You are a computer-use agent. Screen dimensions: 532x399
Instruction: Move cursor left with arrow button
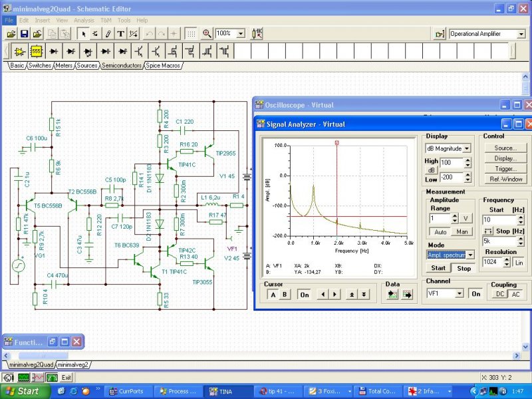click(323, 295)
